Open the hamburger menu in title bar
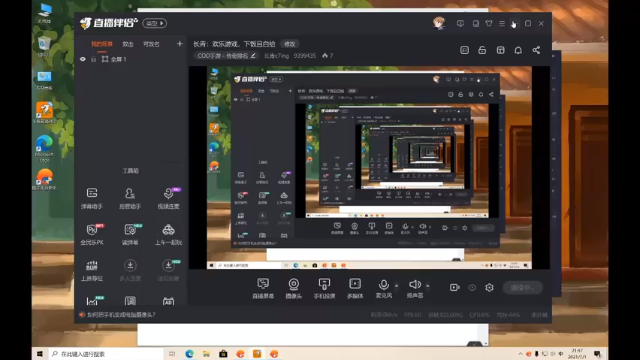640x360 pixels. (x=502, y=23)
